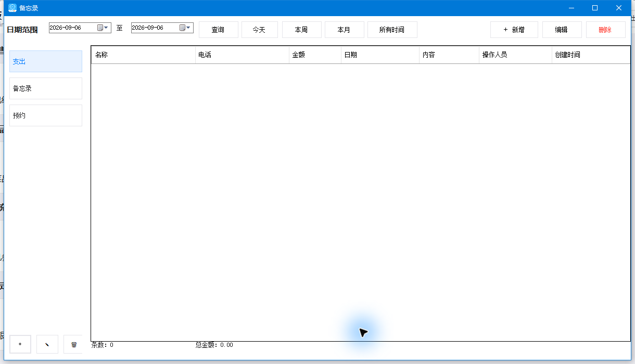Maximize the 备忘录 window
The width and height of the screenshot is (635, 364).
(x=595, y=8)
